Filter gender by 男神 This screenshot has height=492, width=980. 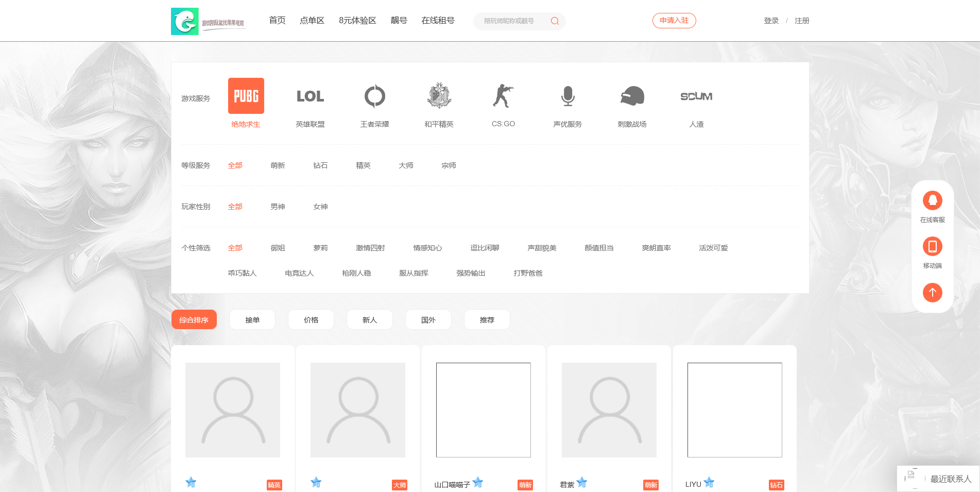[x=278, y=207]
